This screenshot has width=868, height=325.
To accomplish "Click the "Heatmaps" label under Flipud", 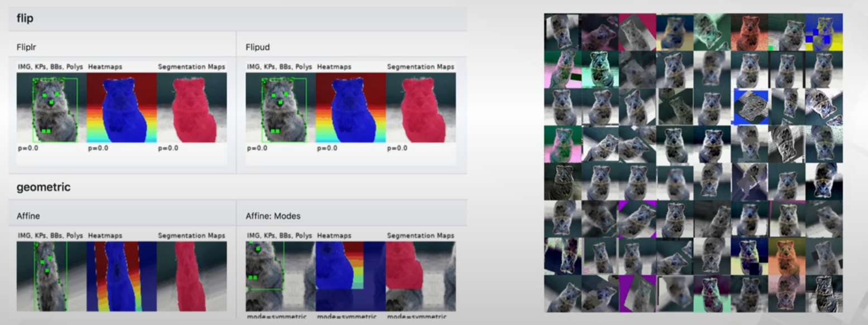I will [334, 67].
